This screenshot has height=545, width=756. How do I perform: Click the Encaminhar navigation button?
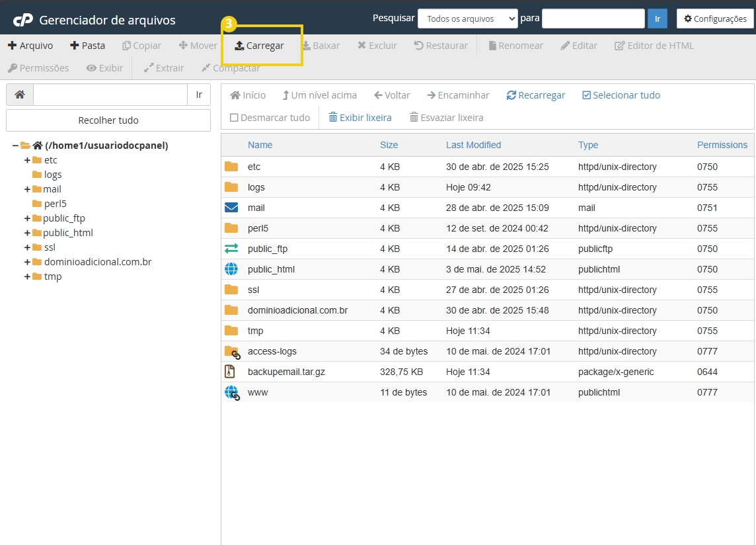point(458,95)
